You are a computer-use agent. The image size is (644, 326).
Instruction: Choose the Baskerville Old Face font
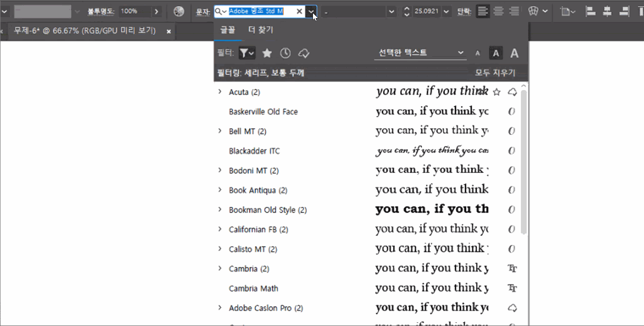tap(263, 112)
